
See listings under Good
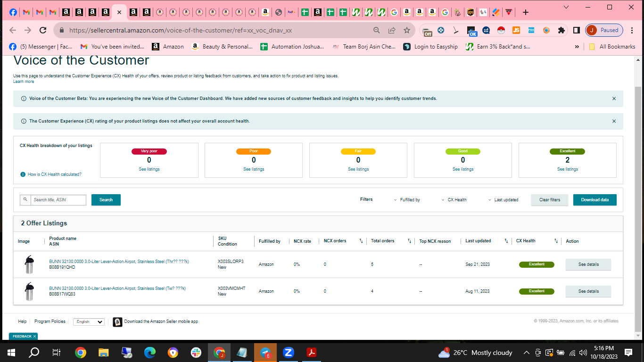[x=463, y=169]
